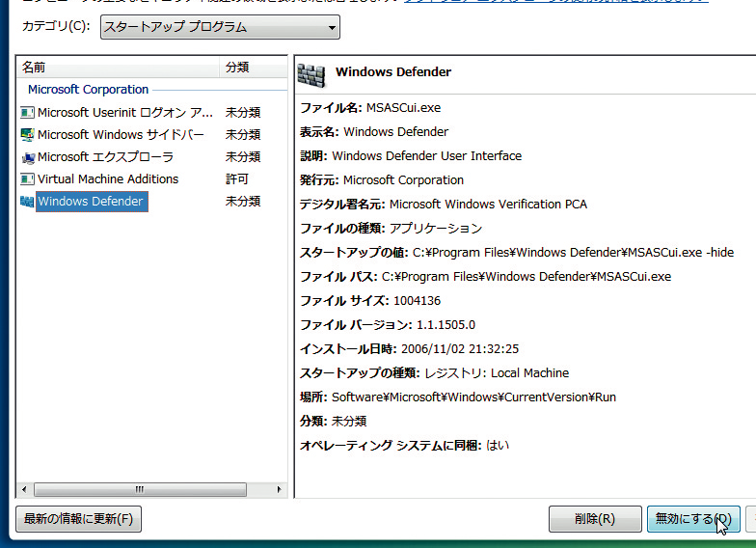Click the 未分類 cell for Windows Defender row
This screenshot has width=756, height=548.
pyautogui.click(x=243, y=201)
